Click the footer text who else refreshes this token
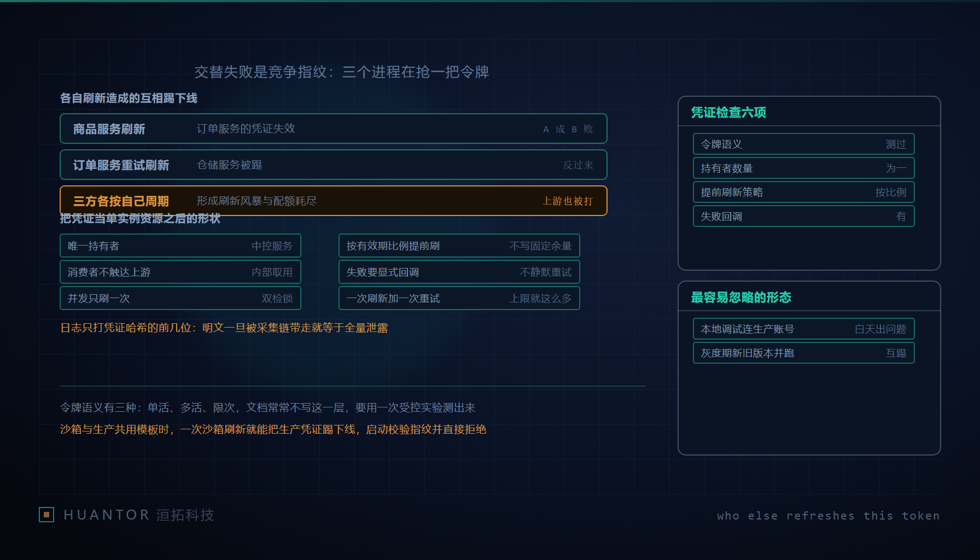Screen dimensions: 980x560 [829, 516]
